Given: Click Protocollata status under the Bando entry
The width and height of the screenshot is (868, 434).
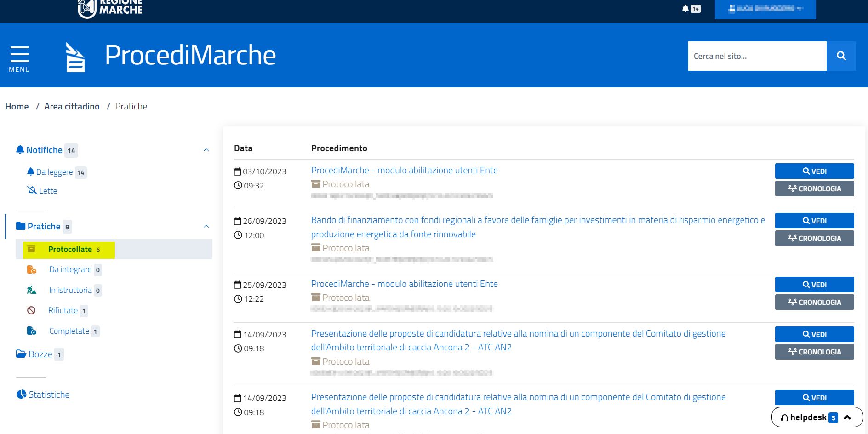Looking at the screenshot, I should coord(340,248).
